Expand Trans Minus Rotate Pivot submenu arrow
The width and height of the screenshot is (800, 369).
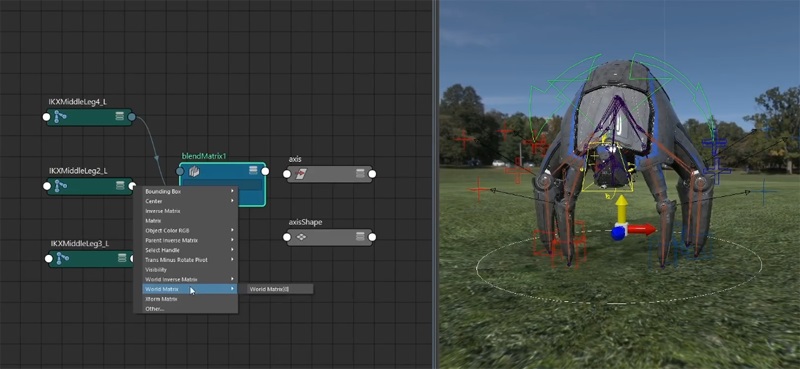click(232, 260)
